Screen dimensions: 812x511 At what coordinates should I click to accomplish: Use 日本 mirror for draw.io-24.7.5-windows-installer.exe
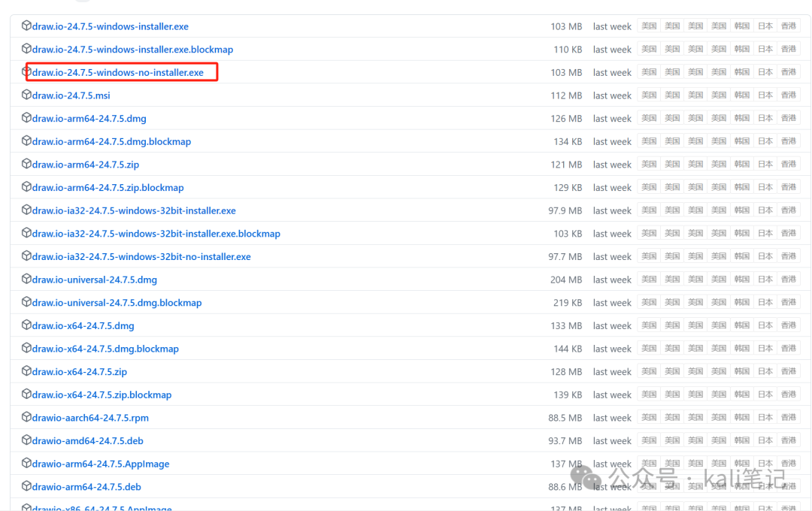pos(765,26)
